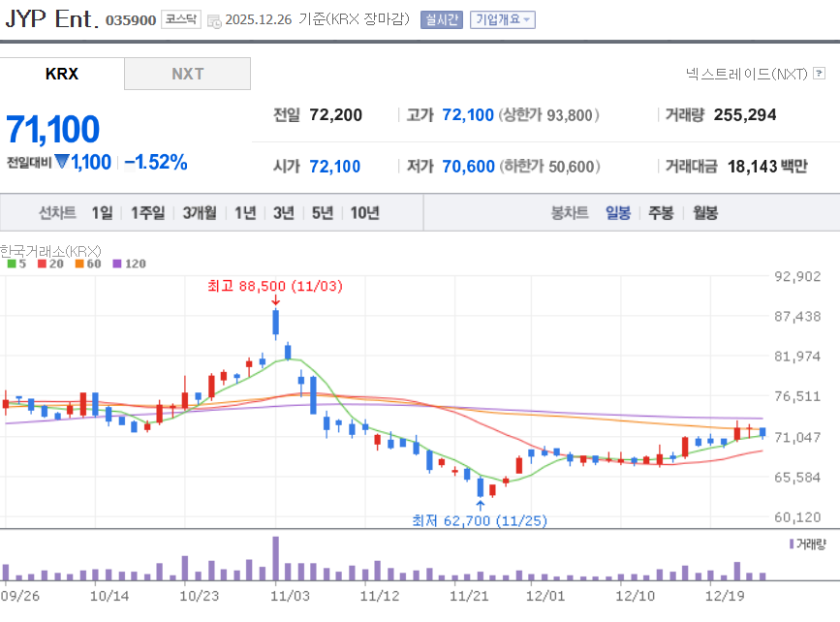Screen dimensions: 840x622
Task: Click the red 20-day moving average swatch
Action: pyautogui.click(x=42, y=264)
